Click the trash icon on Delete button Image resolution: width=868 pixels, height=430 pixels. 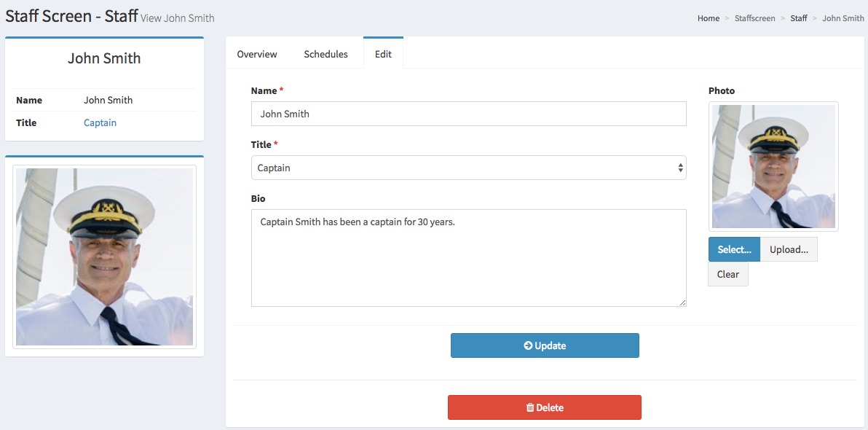pos(530,408)
